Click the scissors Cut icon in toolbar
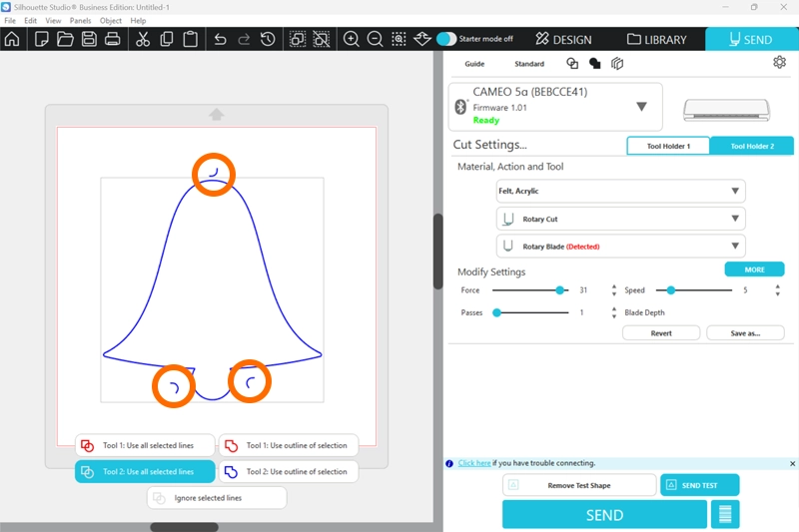The image size is (799, 532). 142,40
